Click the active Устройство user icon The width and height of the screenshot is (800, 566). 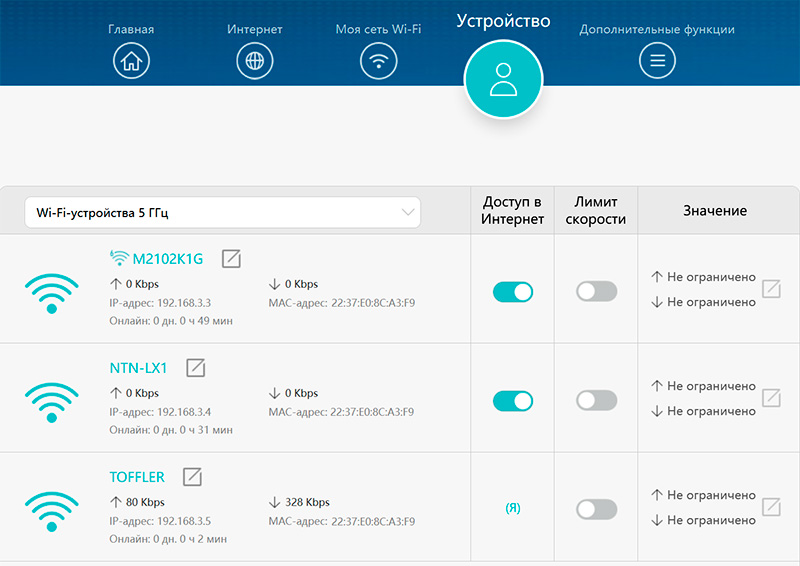[503, 80]
